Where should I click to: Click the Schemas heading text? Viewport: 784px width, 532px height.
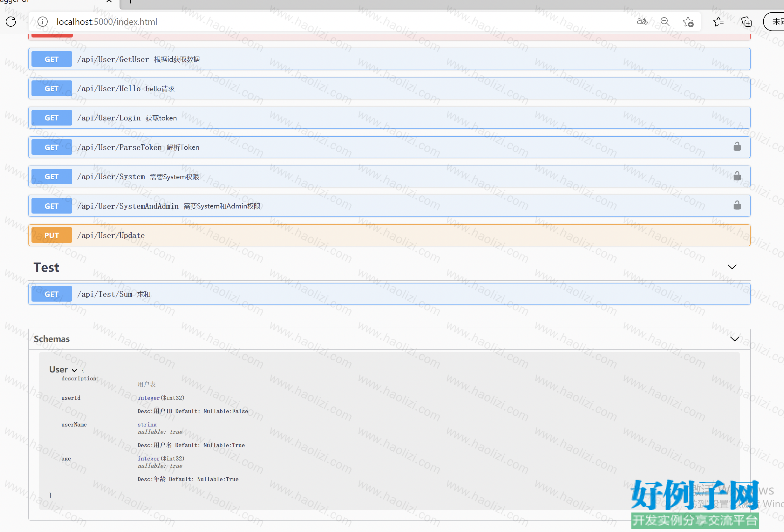[x=52, y=339]
